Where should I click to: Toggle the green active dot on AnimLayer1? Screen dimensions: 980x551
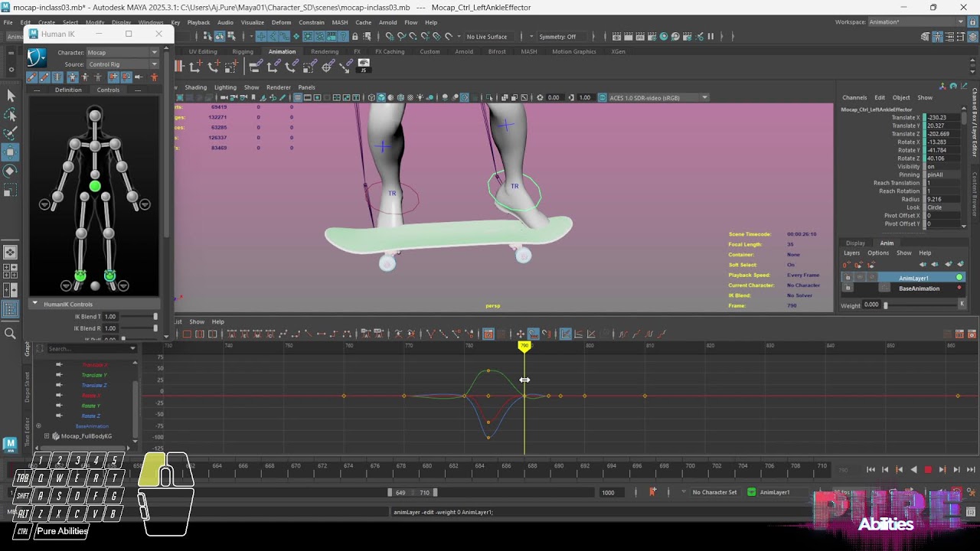coord(959,277)
